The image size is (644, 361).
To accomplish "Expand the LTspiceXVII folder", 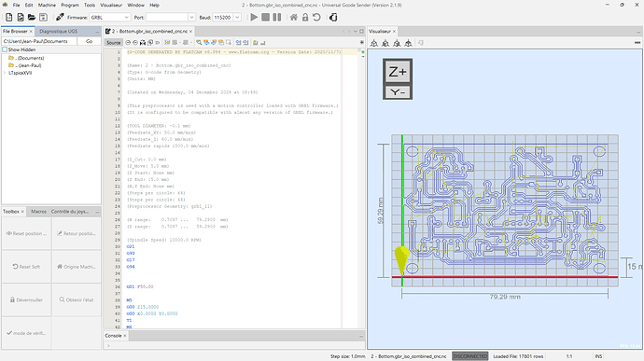I will [5, 73].
